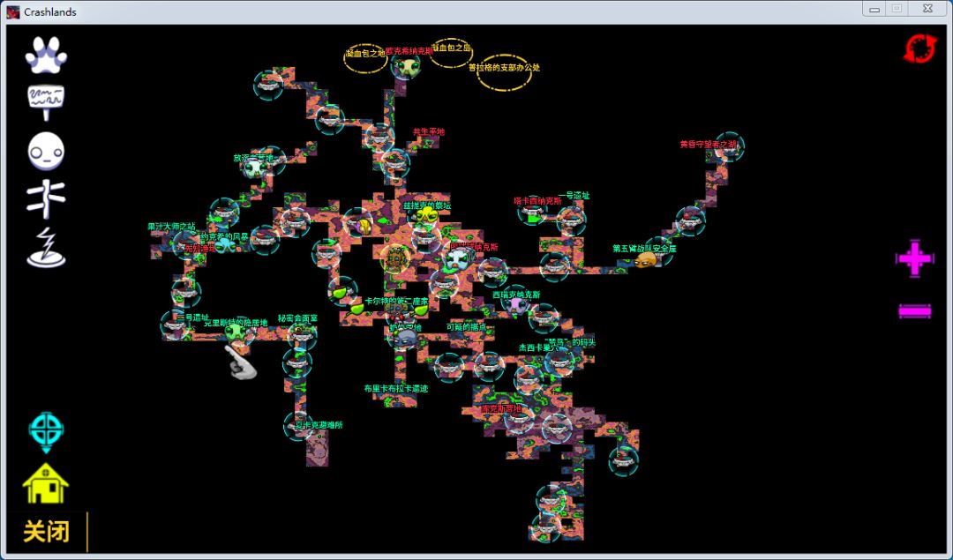Click the 凝血包之地 dashed yellow circle
Screen dimensions: 953x560
[x=365, y=59]
